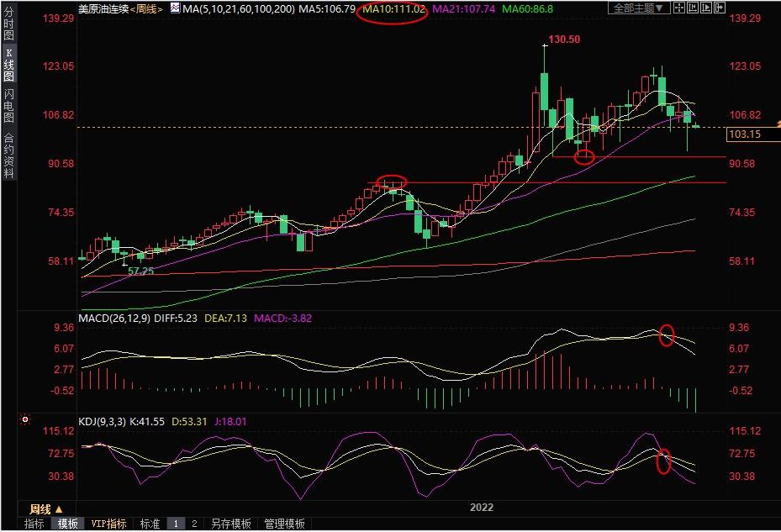Viewport: 781px width, 532px height.
Task: Open the 全部主题 dropdown
Action: click(x=638, y=8)
